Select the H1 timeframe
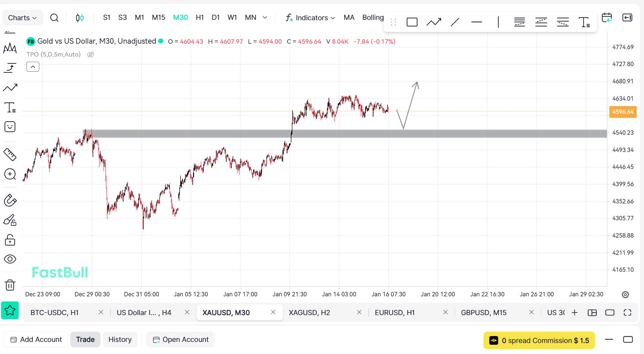 click(x=200, y=18)
